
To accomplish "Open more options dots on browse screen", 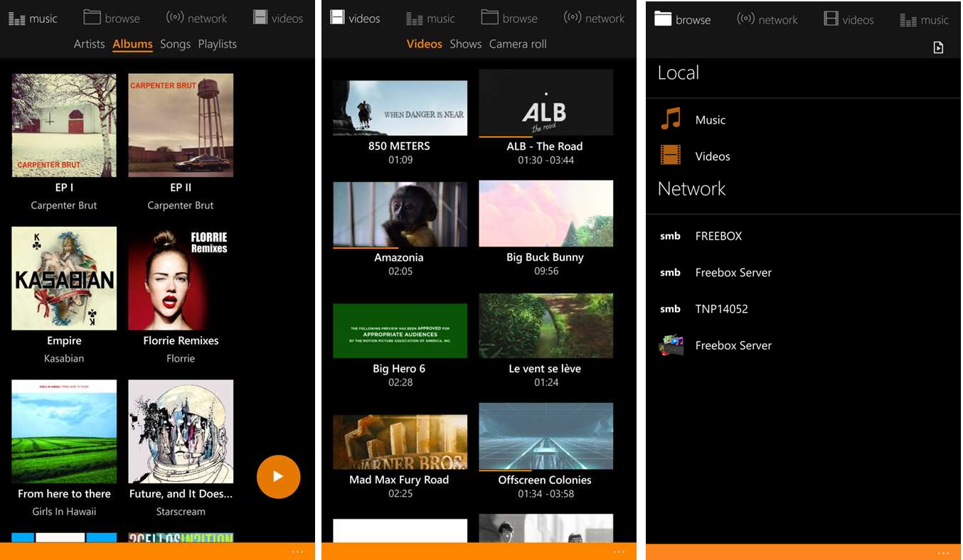I will click(x=943, y=552).
